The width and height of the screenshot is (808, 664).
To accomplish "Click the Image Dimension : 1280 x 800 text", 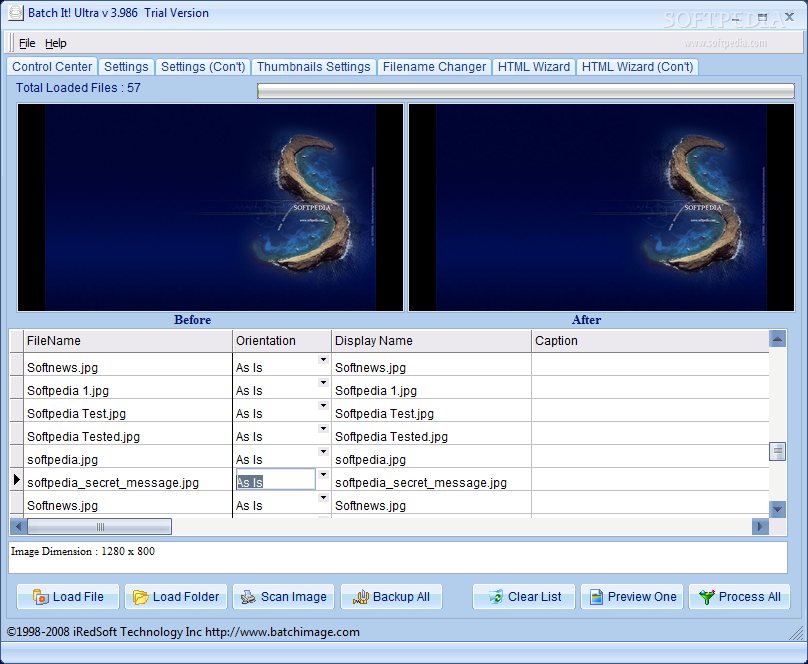I will 83,551.
